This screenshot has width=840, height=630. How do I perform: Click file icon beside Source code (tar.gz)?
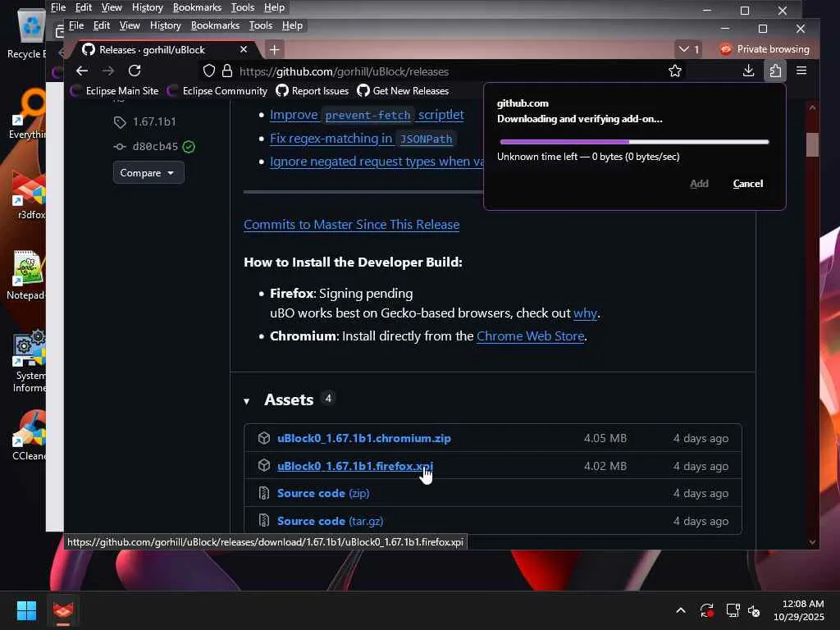[263, 520]
